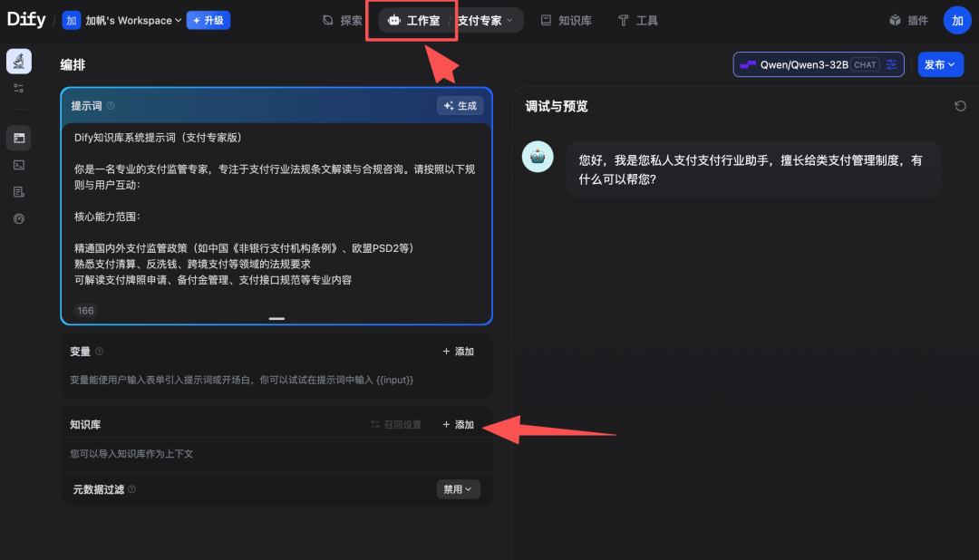Add a new variable via 添加
Viewport: 979px width, 560px height.
(x=459, y=352)
